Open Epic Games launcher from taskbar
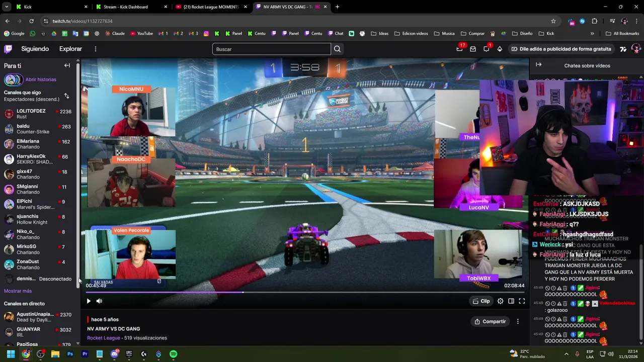Screen dimensions: 644x362 coord(129,354)
